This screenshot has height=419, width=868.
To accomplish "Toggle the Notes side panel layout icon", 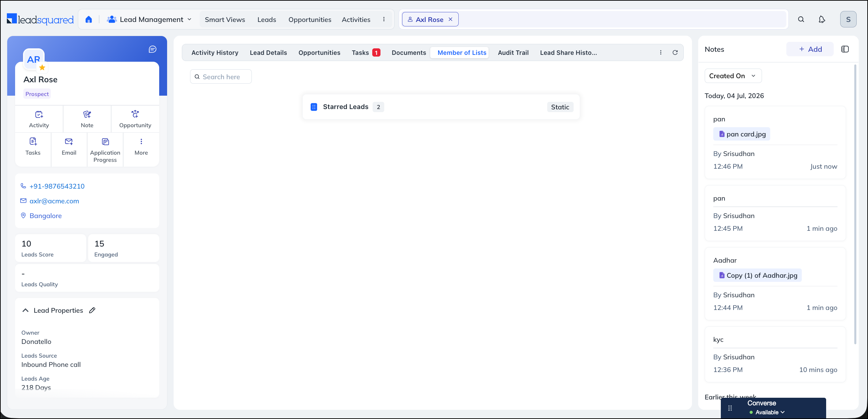I will tap(845, 49).
